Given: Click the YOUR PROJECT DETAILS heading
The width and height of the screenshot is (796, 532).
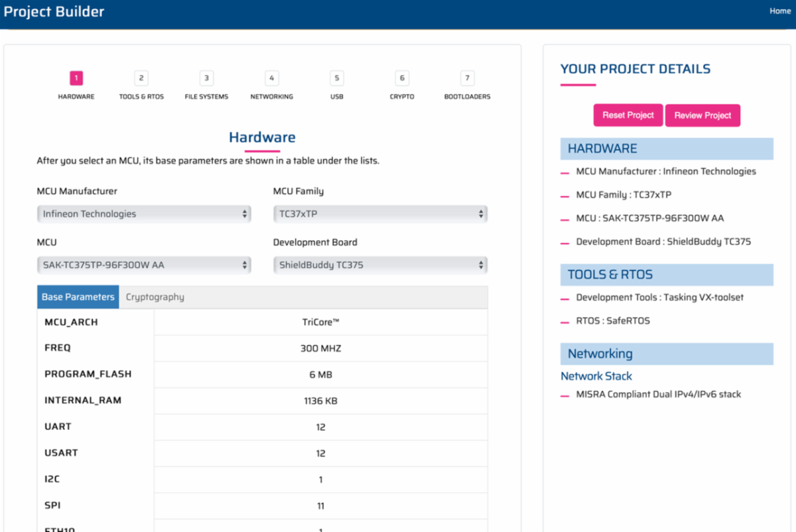Looking at the screenshot, I should [635, 69].
